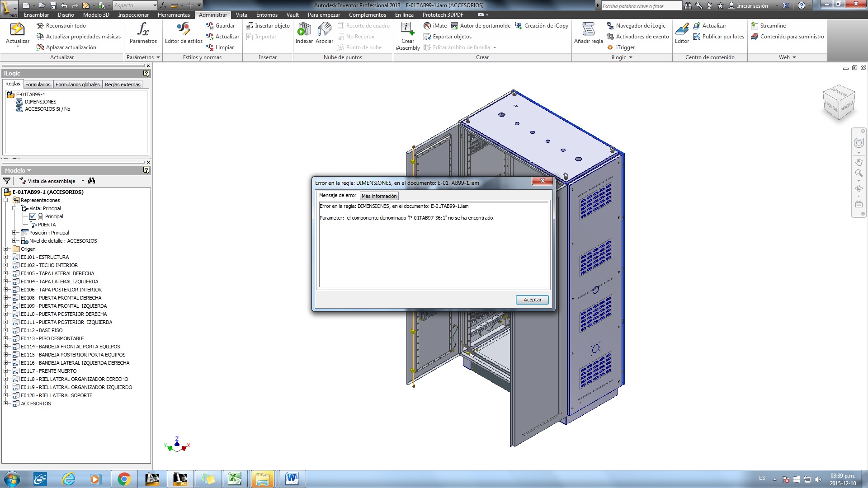Open Vista de ensamblaje dropdown
The image size is (868, 488).
tap(83, 181)
